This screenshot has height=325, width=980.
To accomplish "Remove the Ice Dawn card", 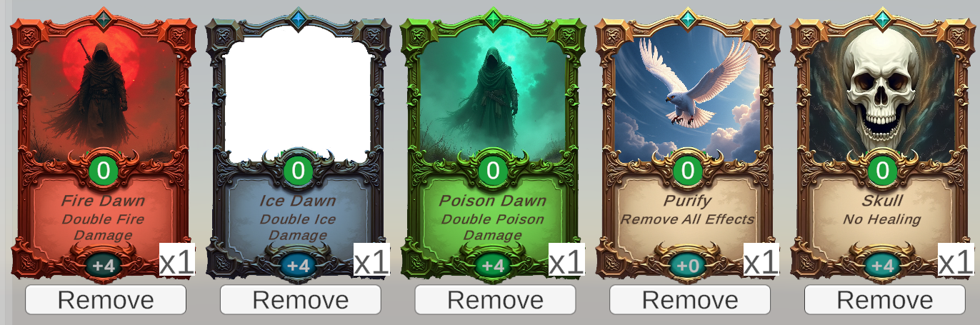I will coord(300,300).
